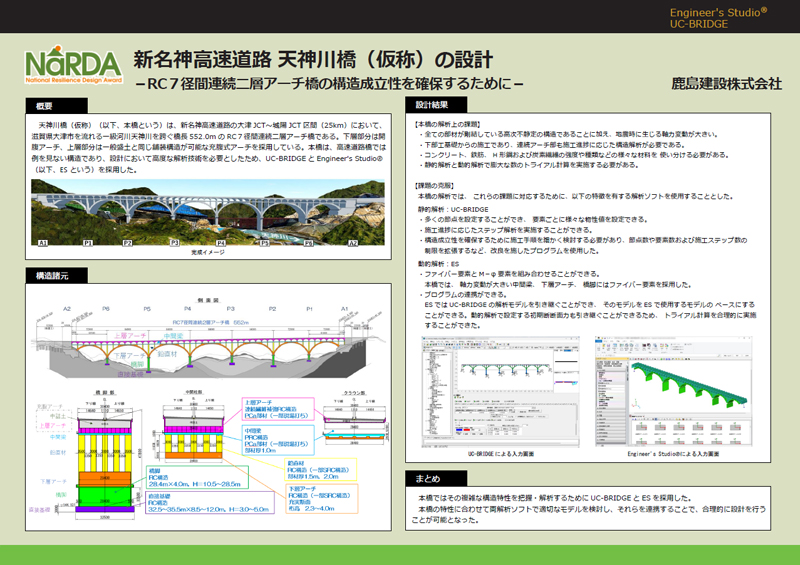800x565 pixels.
Task: Click the Engineer's Studio UC-BRIDGE header text
Action: click(718, 18)
